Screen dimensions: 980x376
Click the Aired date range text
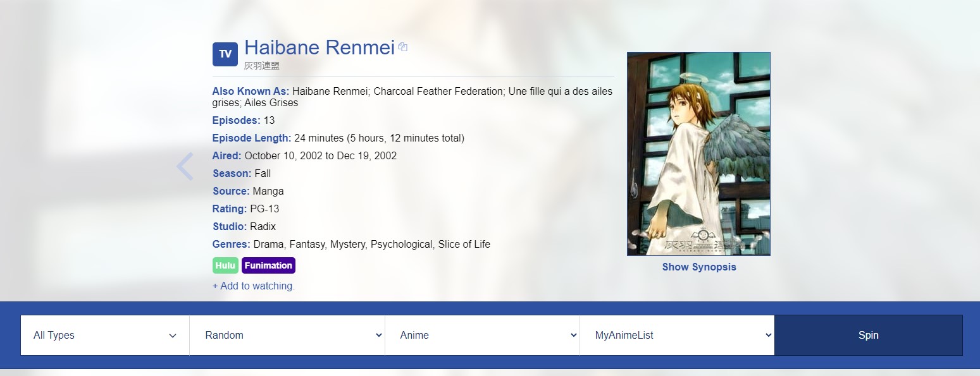(321, 155)
